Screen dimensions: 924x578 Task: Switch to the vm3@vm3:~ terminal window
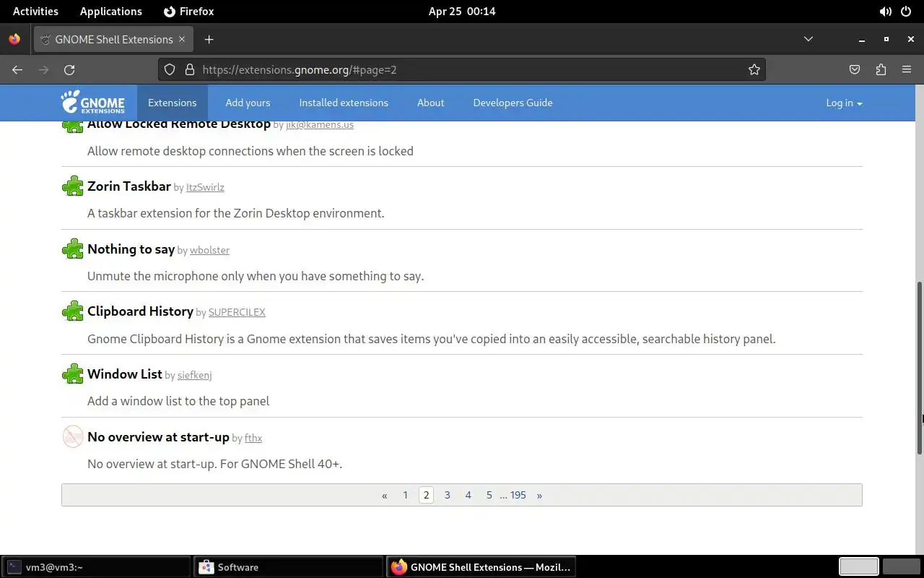pos(97,567)
